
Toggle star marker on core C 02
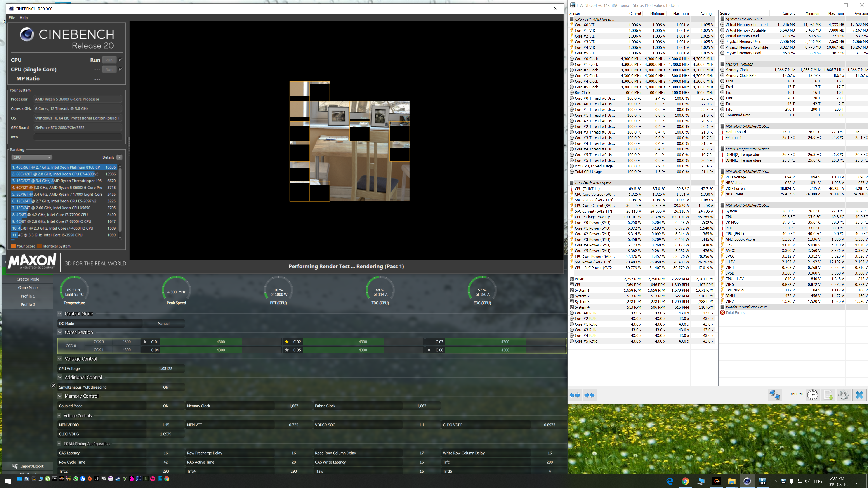point(287,342)
